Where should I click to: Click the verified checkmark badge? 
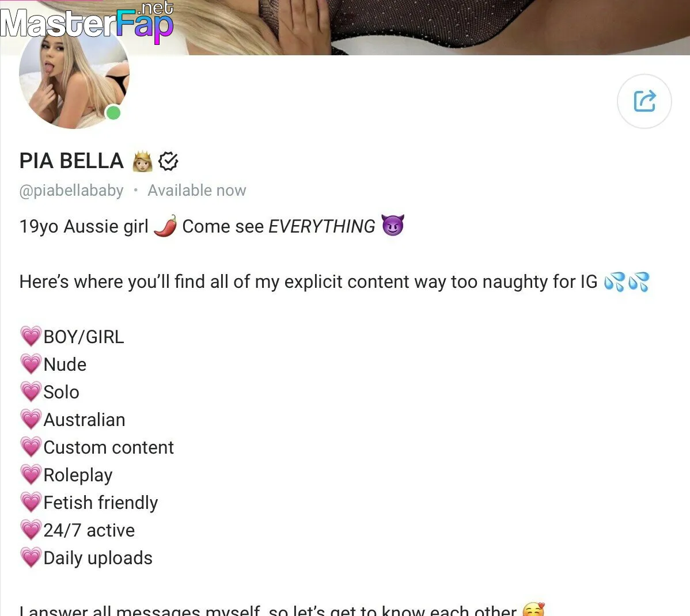click(x=168, y=161)
